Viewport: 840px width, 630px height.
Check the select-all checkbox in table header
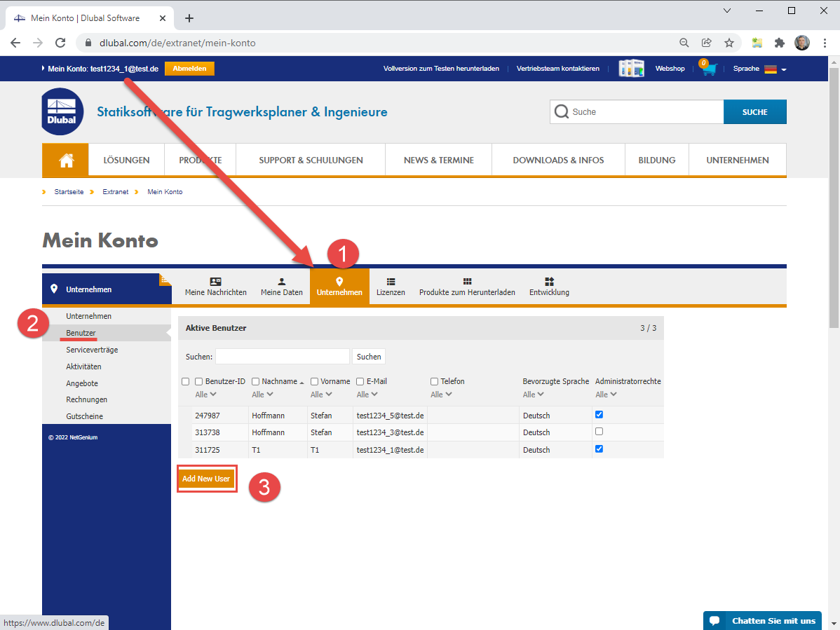click(x=185, y=381)
